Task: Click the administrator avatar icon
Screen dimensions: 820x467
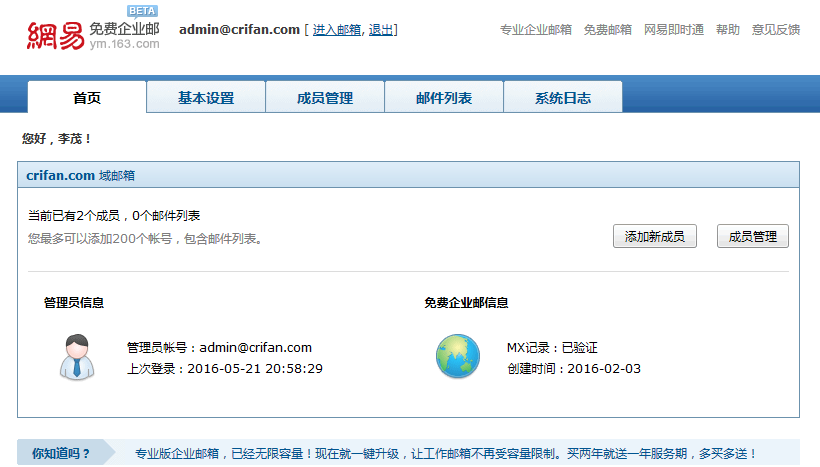Action: (x=77, y=357)
